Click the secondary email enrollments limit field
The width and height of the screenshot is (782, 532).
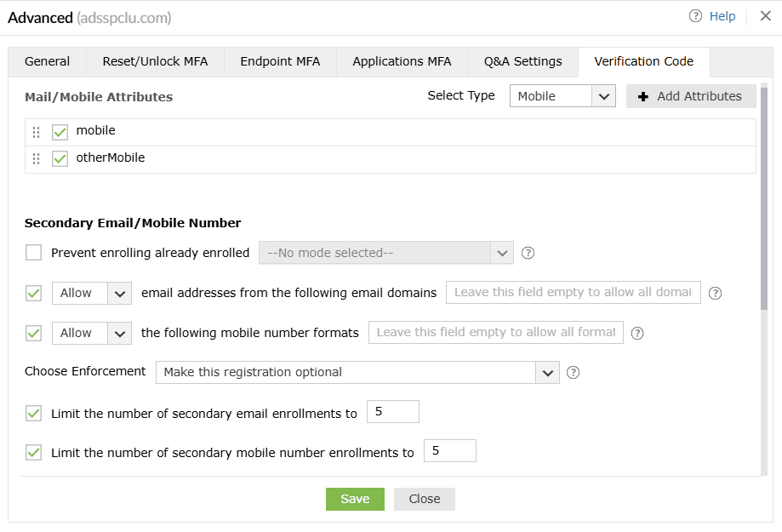(392, 411)
